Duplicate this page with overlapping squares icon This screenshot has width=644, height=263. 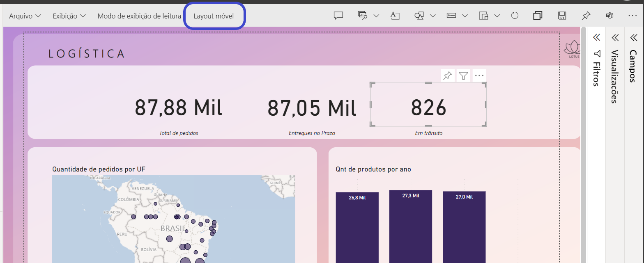pos(538,16)
